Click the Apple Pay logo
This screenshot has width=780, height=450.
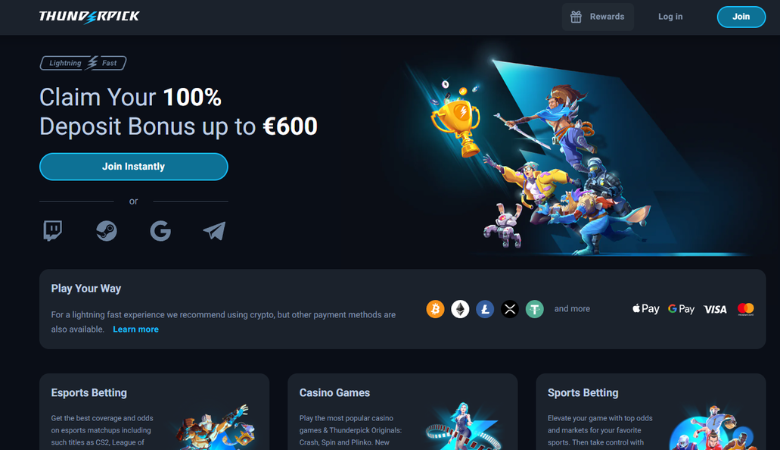point(646,309)
